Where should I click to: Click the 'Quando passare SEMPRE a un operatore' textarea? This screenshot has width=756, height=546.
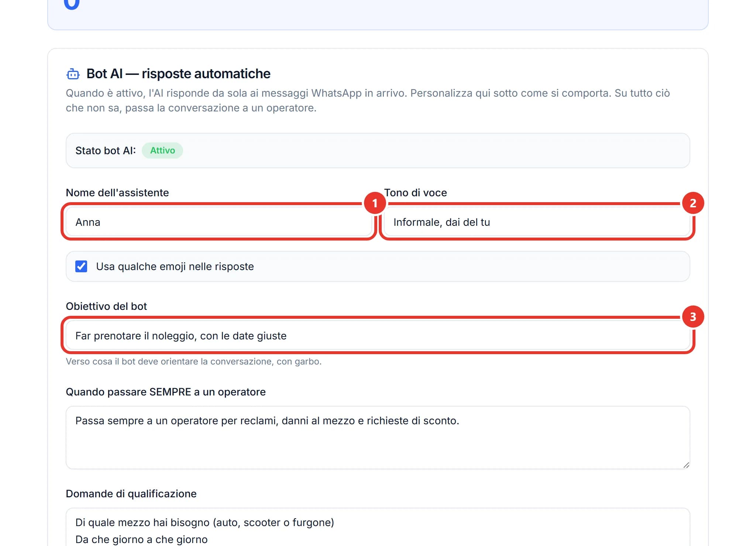pos(378,438)
